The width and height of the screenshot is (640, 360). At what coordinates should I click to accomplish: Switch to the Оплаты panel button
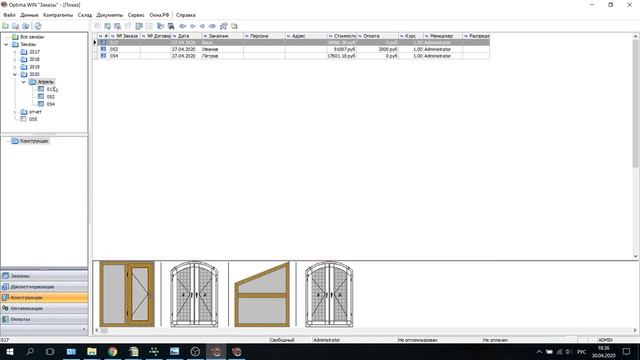click(44, 319)
